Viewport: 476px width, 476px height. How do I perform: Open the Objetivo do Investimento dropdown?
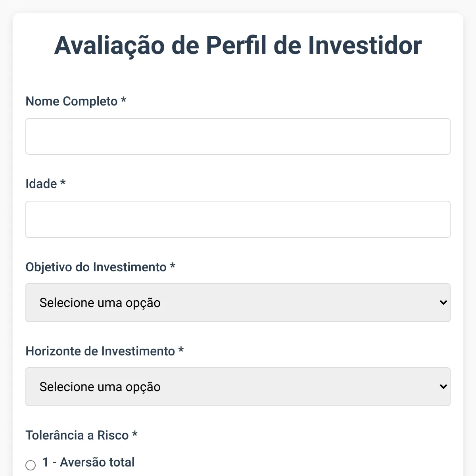point(238,303)
